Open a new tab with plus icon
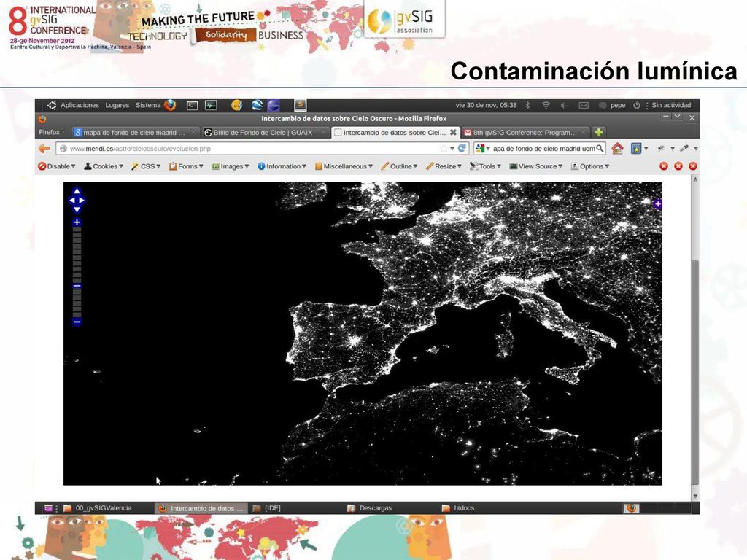Image resolution: width=747 pixels, height=560 pixels. click(x=599, y=133)
